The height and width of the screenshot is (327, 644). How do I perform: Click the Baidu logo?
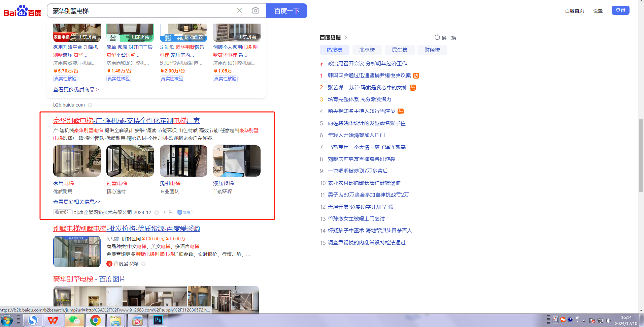click(x=22, y=11)
